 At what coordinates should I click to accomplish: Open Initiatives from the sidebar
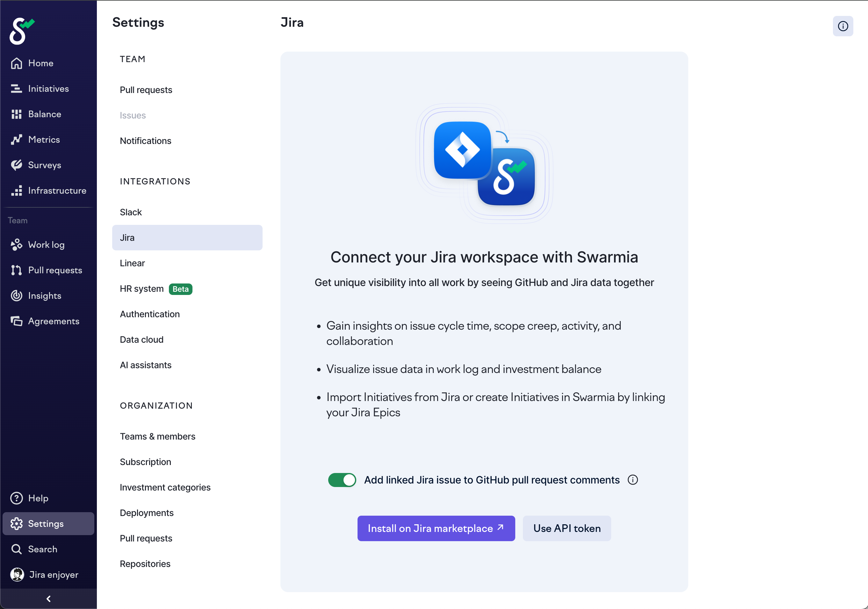(x=48, y=89)
